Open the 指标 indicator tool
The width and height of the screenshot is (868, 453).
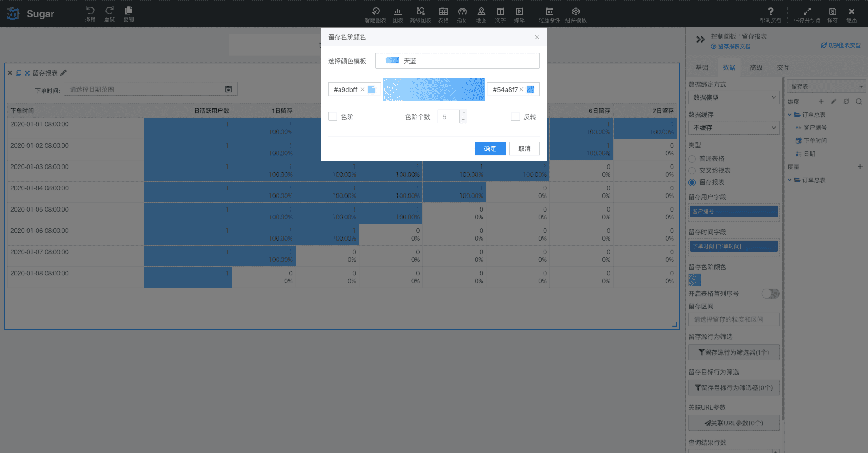point(462,15)
